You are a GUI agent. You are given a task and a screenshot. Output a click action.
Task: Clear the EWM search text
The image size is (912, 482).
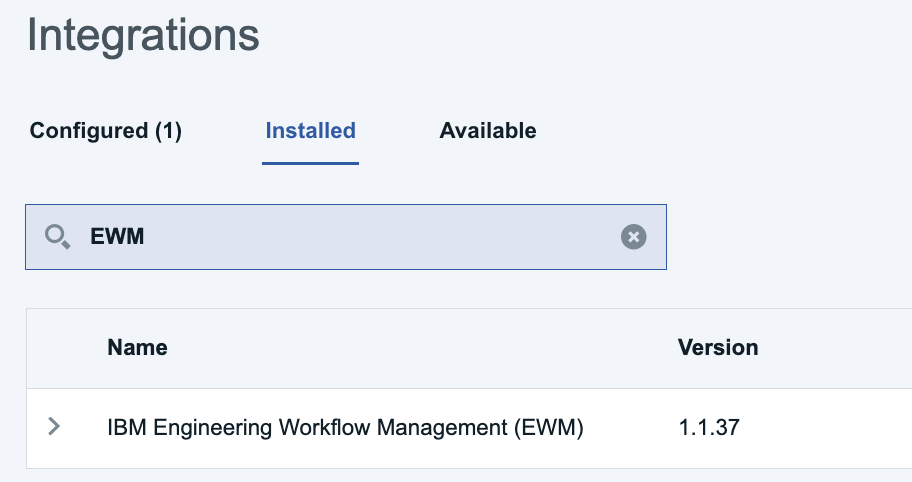(x=633, y=237)
